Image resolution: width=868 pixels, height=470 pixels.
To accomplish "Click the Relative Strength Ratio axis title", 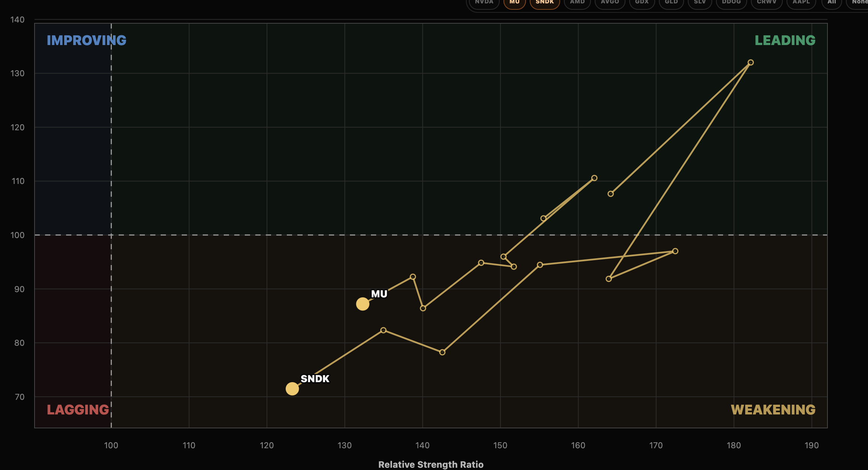I will tap(431, 464).
